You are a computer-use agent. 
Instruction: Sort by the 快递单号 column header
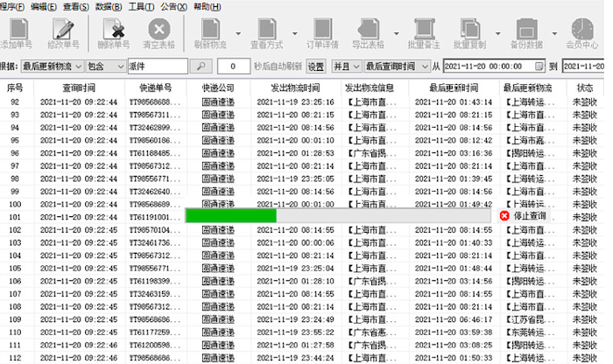tap(156, 87)
